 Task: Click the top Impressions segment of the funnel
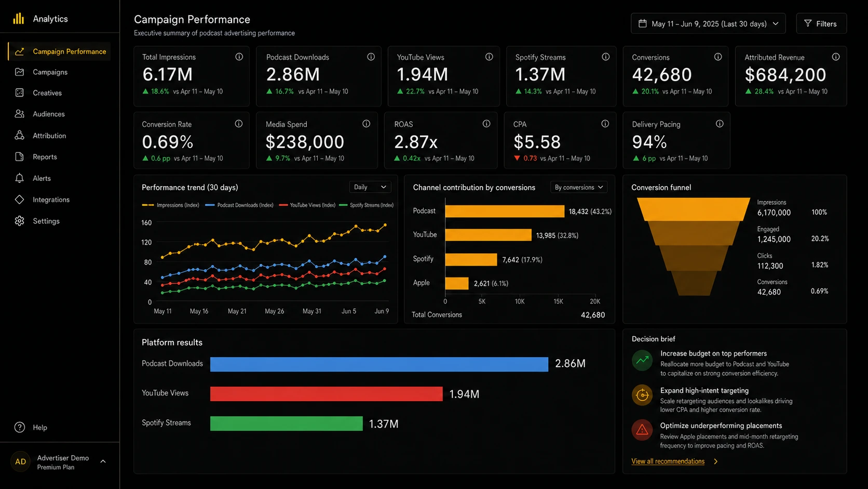694,209
